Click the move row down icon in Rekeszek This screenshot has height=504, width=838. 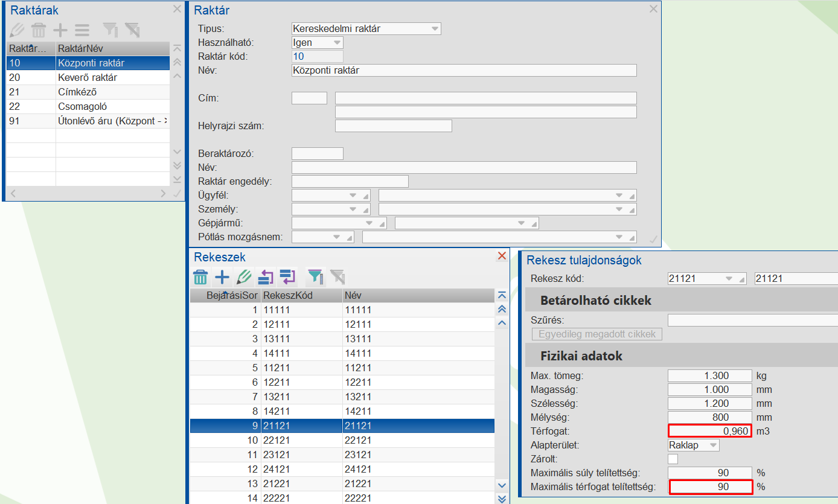(287, 277)
